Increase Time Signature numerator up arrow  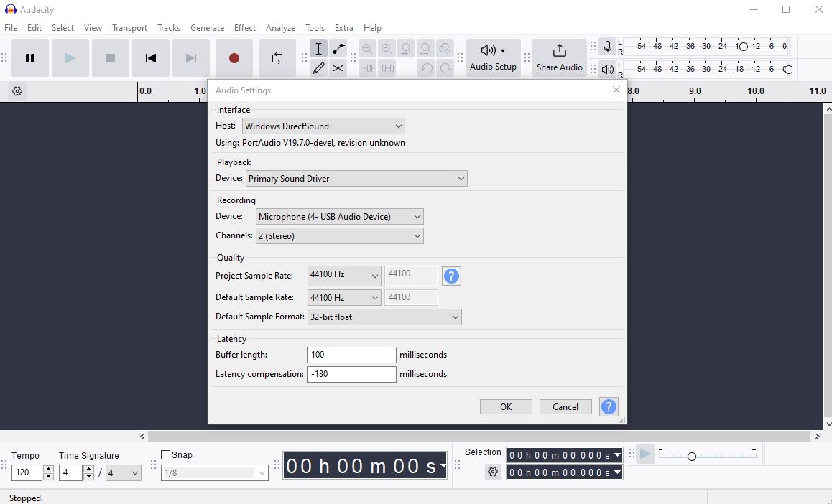pyautogui.click(x=88, y=469)
